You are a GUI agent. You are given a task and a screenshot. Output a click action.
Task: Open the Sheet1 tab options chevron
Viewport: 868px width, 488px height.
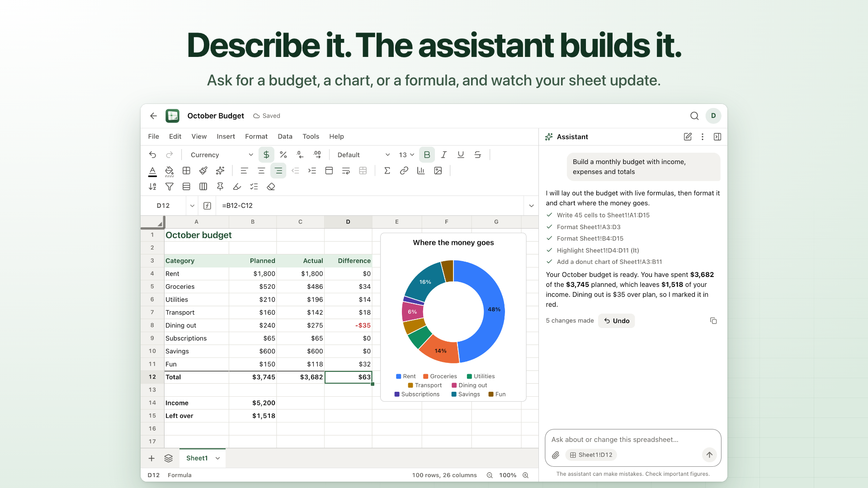click(218, 458)
